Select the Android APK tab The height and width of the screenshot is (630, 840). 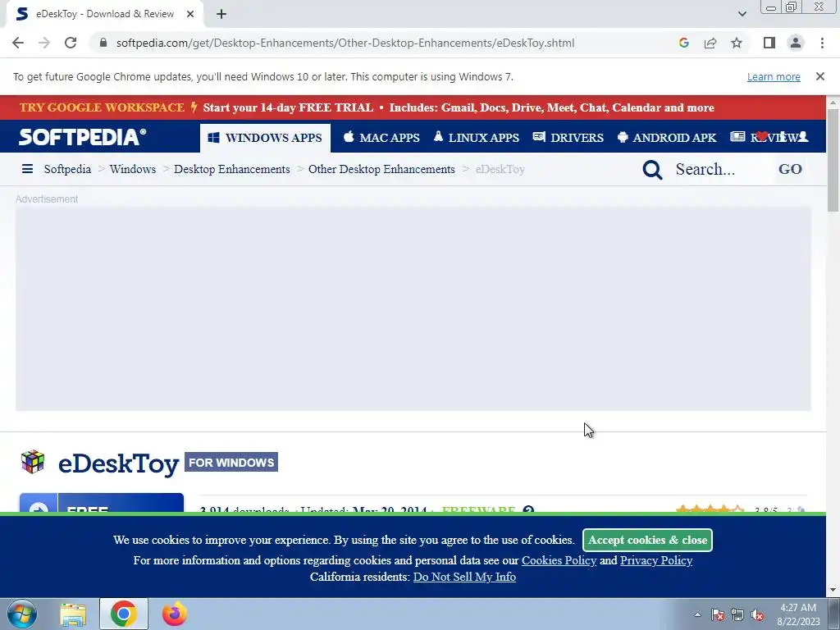pos(667,138)
